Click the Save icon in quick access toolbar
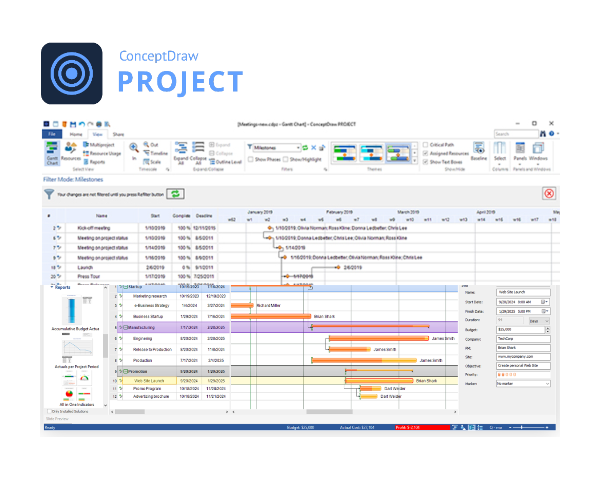This screenshot has height=477, width=600. (x=73, y=124)
